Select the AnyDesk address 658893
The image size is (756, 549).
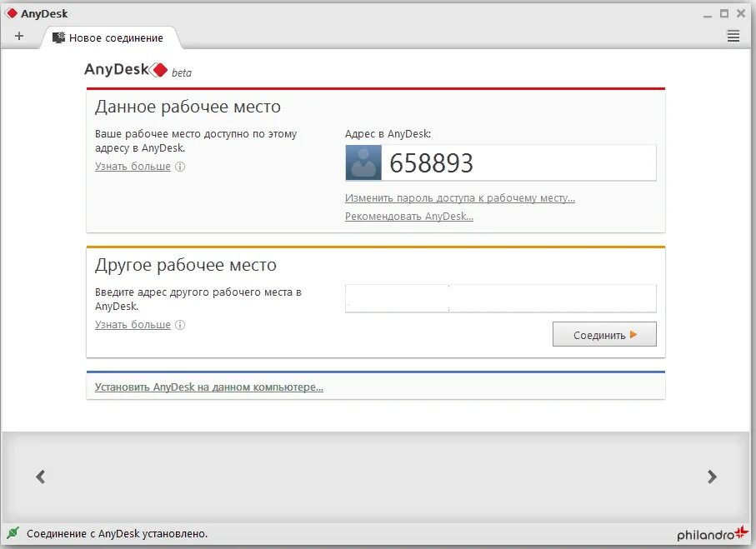431,163
